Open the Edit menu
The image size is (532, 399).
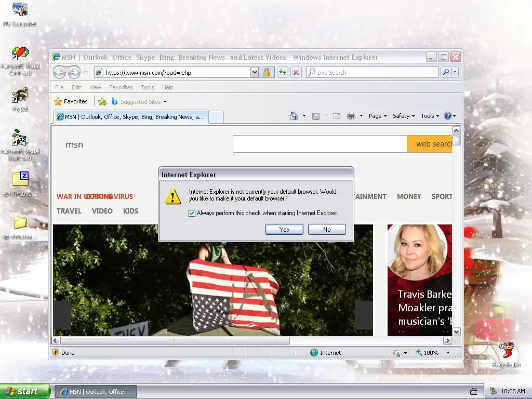[76, 87]
